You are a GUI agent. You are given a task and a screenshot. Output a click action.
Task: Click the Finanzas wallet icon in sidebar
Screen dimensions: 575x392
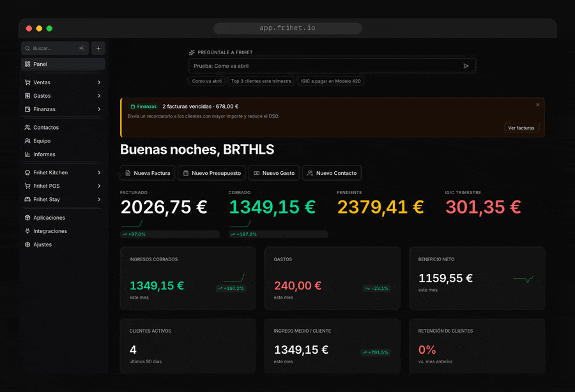point(27,109)
